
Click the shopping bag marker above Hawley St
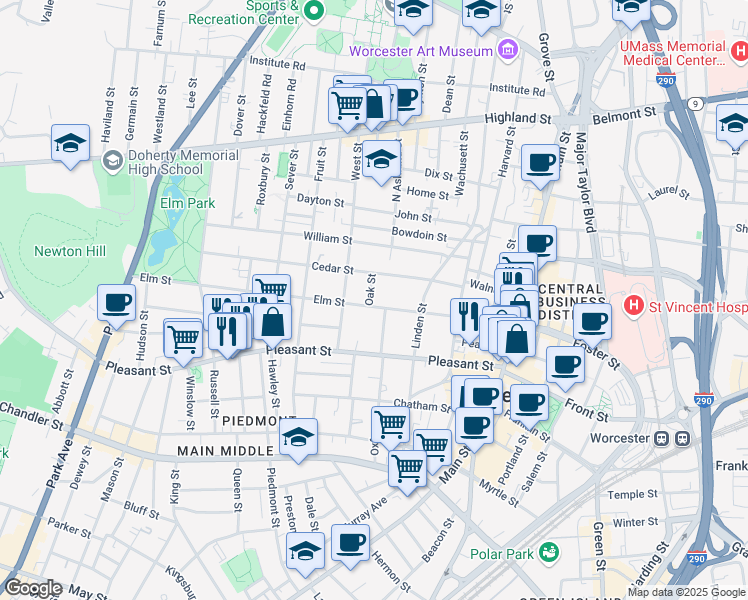(272, 322)
